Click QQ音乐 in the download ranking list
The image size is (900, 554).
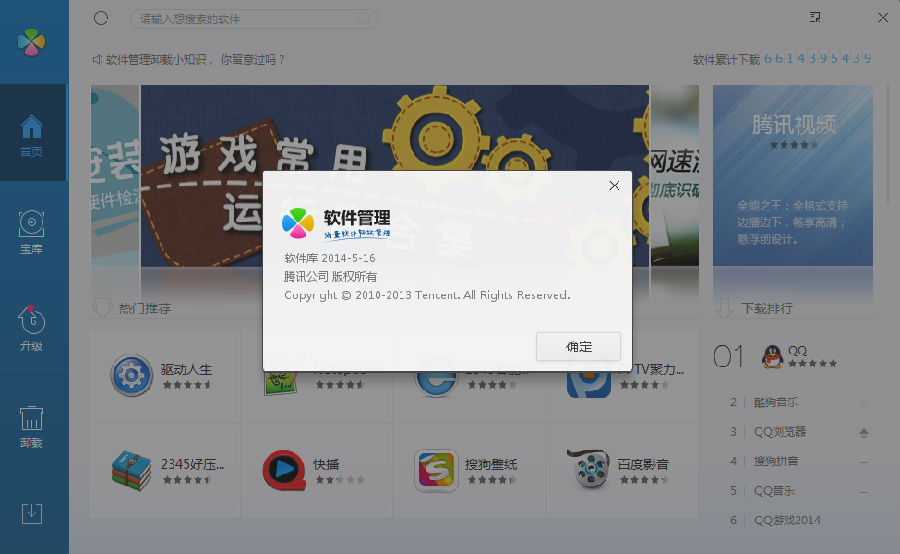(x=773, y=490)
